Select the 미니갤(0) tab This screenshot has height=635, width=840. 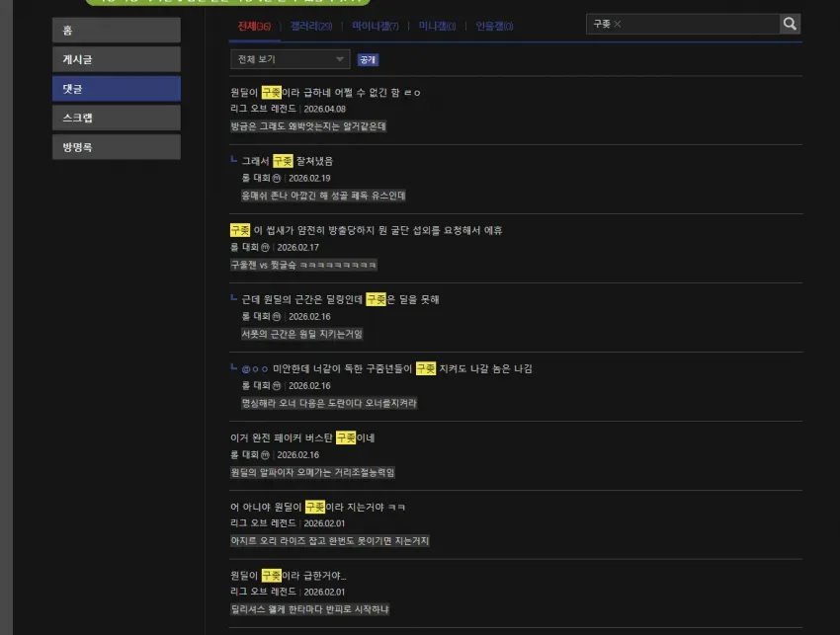click(437, 27)
